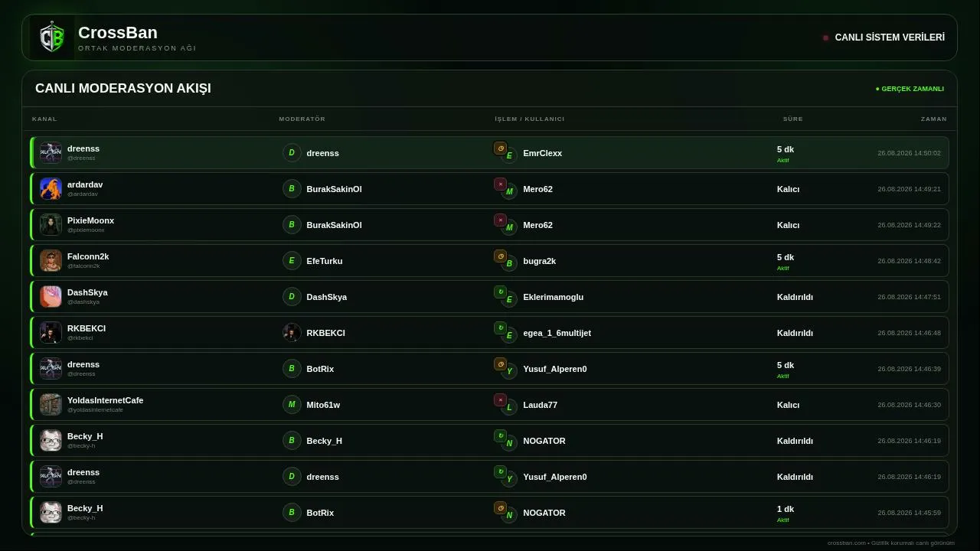980x551 pixels.
Task: Click the CANLI SİSTEM VERİLERİ status indicator
Action: [x=884, y=37]
